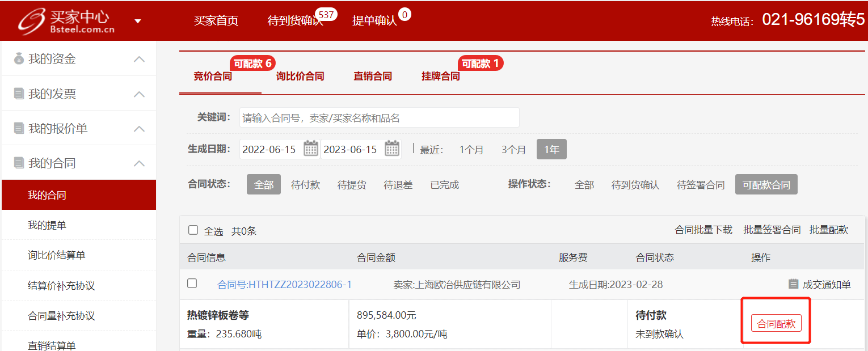868x351 pixels.
Task: Select the 3个月 recent range option
Action: [x=513, y=150]
